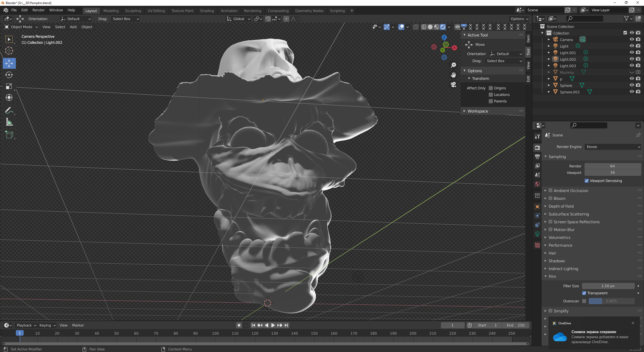Open World Properties tab (globe icon)
The width and height of the screenshot is (644, 352).
537,184
